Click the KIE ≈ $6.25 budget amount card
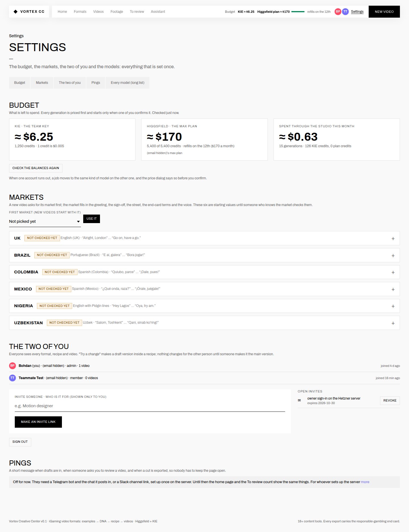409x532 pixels. (x=72, y=140)
